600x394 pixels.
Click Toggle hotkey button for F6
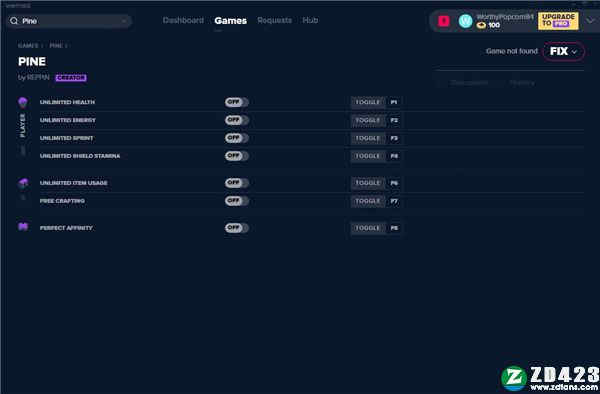(x=368, y=183)
